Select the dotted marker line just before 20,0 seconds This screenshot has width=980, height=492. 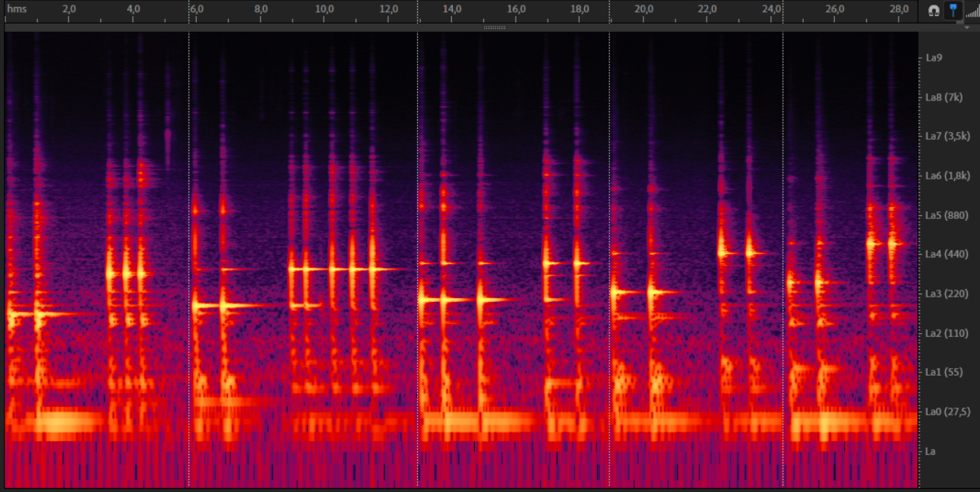point(609,228)
